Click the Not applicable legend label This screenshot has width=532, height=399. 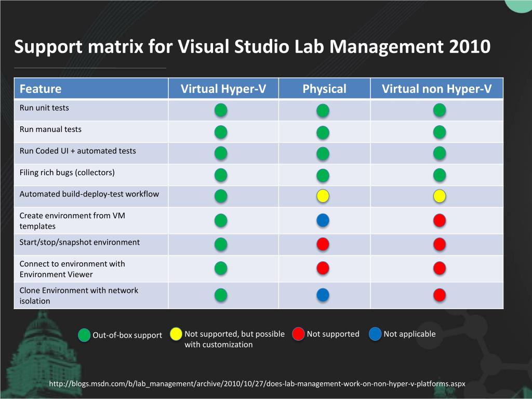click(x=409, y=334)
